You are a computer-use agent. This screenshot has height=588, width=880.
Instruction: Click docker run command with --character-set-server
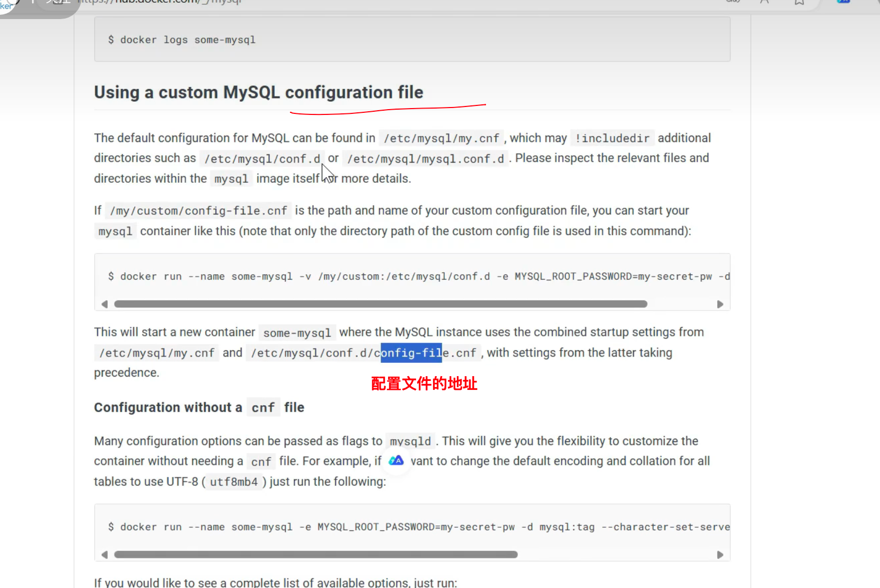tap(419, 527)
